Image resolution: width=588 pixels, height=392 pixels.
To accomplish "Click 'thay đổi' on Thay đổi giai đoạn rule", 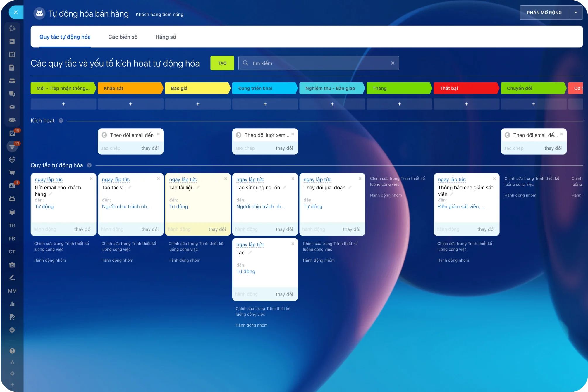I will 351,229.
